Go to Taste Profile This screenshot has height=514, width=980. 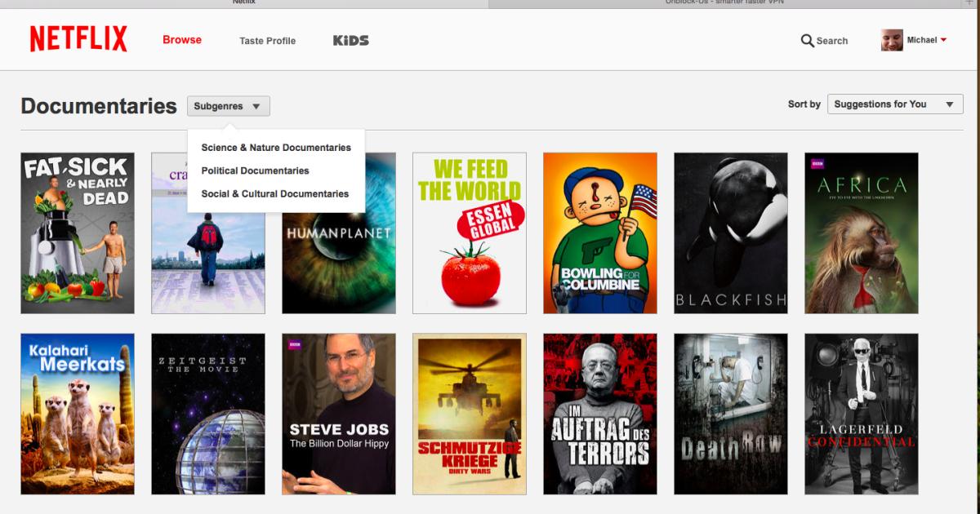coord(268,41)
